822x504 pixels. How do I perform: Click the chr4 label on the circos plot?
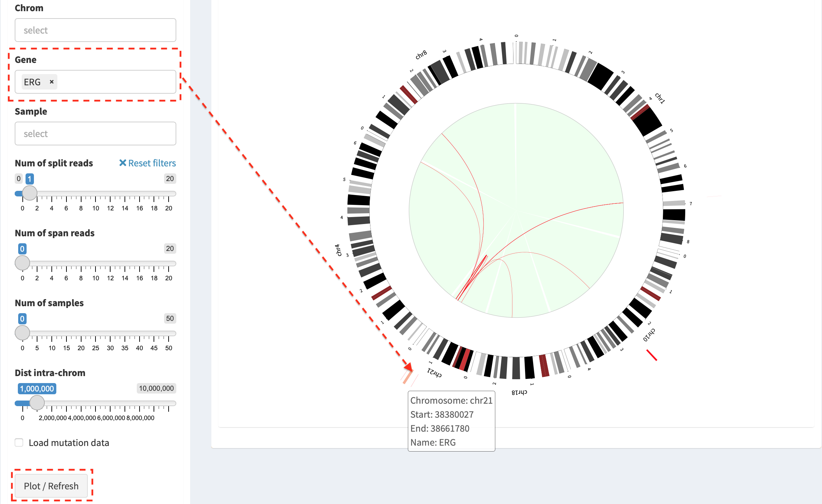338,250
